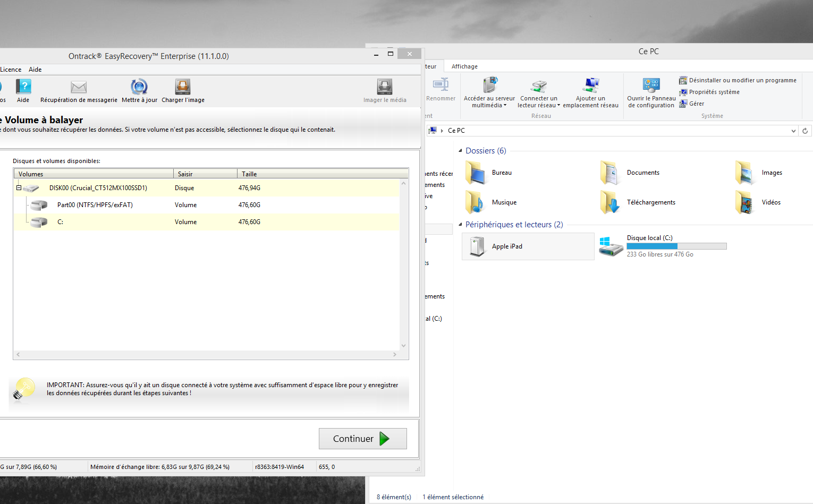Screen dimensions: 813x504
Task: Click Gérer in the Système group
Action: 691,104
